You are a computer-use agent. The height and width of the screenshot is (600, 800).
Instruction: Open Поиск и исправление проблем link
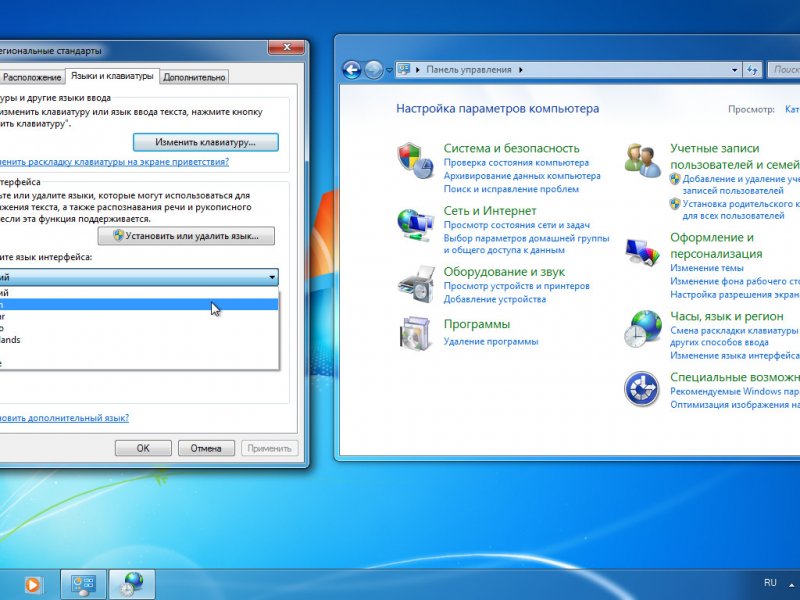511,189
